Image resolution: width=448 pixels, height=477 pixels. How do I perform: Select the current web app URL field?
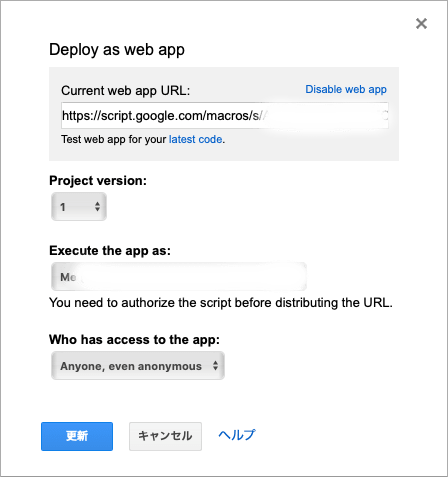tap(225, 116)
